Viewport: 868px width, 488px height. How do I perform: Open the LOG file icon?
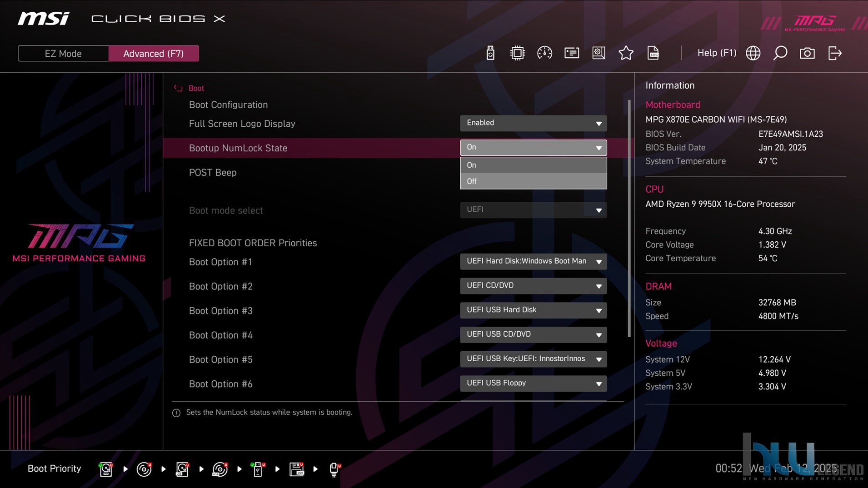tap(653, 53)
